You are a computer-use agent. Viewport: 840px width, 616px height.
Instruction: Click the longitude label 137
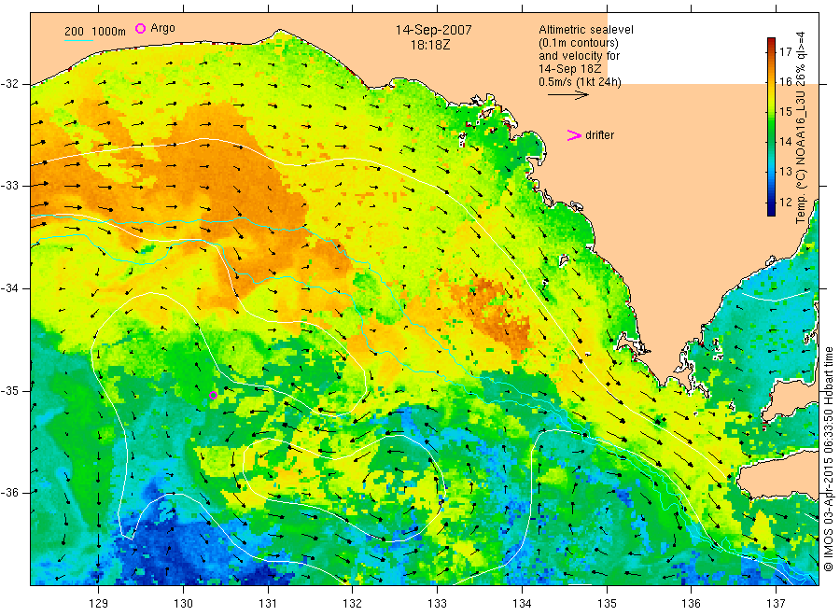tap(776, 604)
